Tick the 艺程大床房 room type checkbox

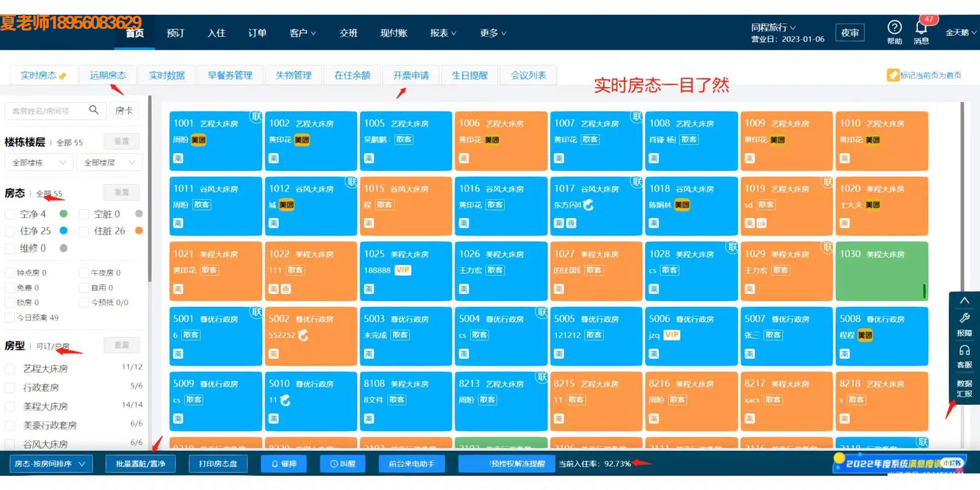coord(10,369)
